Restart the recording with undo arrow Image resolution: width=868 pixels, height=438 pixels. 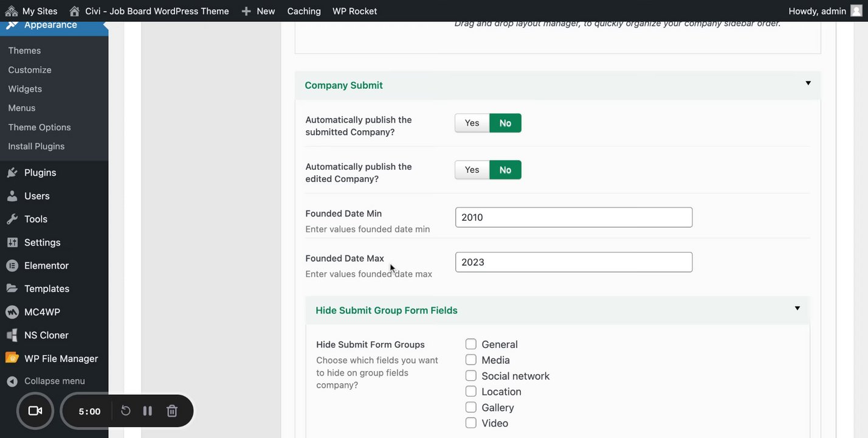click(x=126, y=411)
